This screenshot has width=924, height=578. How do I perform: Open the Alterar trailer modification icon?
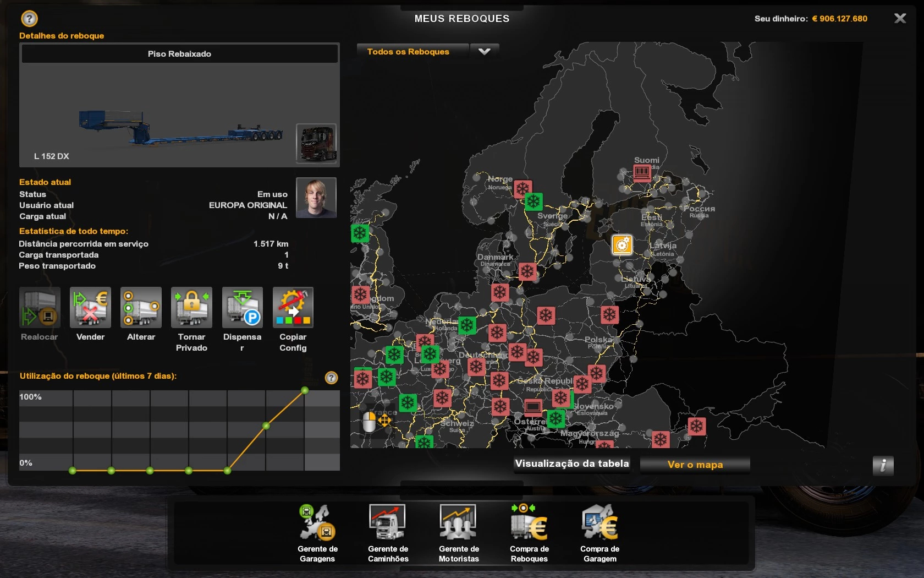tap(141, 308)
